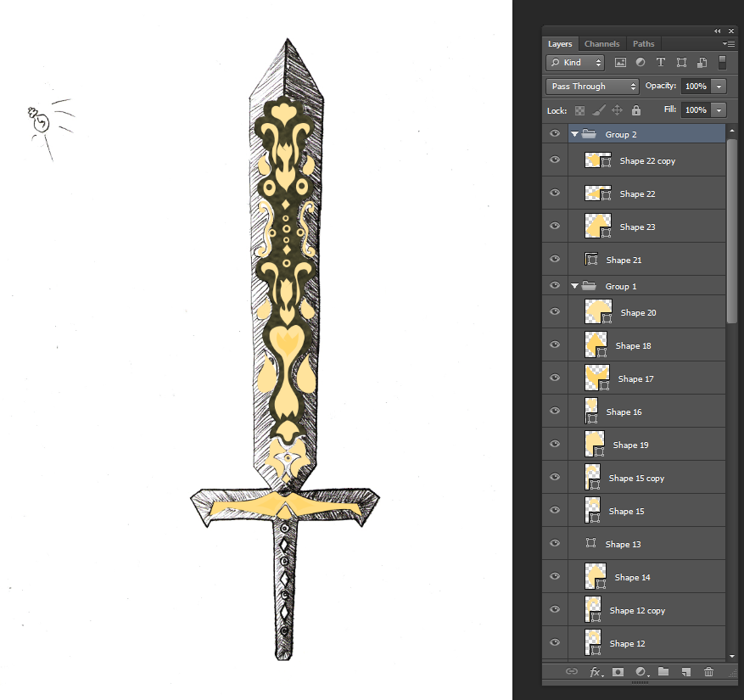Collapse the panel with double arrows
The image size is (744, 700).
pyautogui.click(x=718, y=31)
